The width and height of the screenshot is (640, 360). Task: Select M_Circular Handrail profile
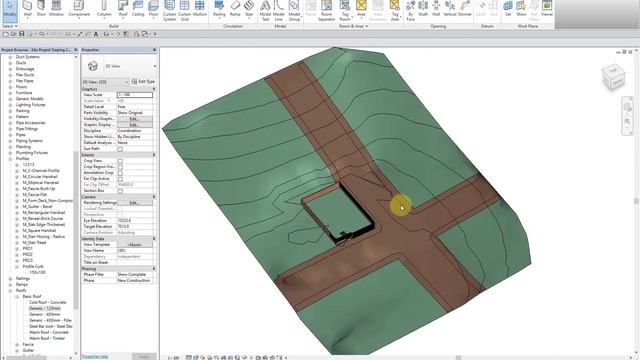40,177
